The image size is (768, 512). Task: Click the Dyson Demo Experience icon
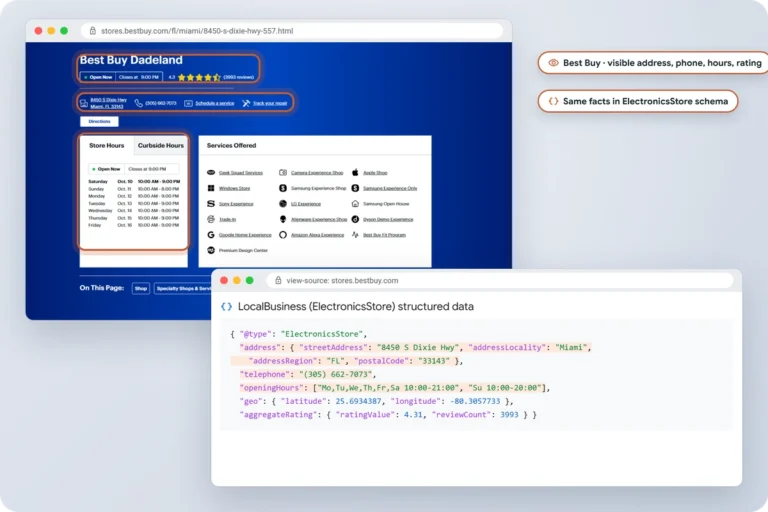point(355,219)
